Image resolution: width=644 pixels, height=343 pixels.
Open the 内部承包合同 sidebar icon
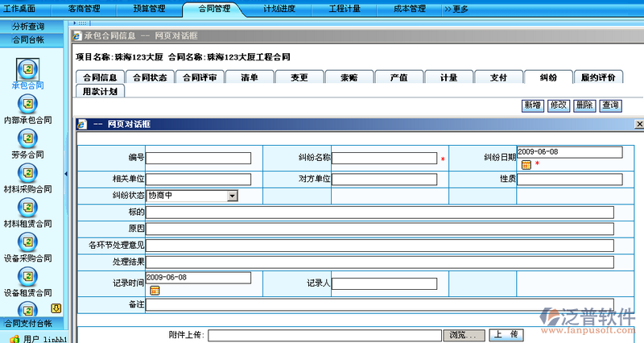click(x=28, y=104)
